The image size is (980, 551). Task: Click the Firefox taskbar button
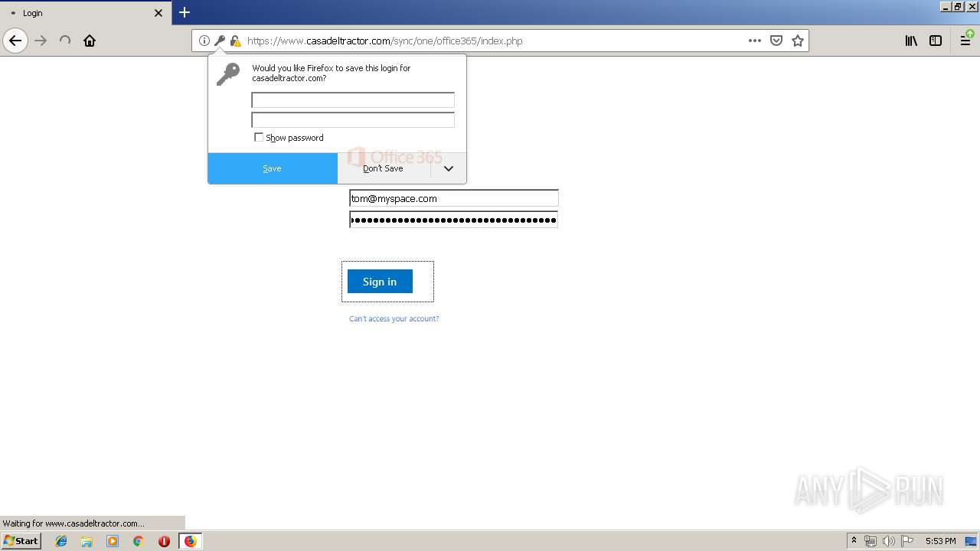click(x=190, y=541)
